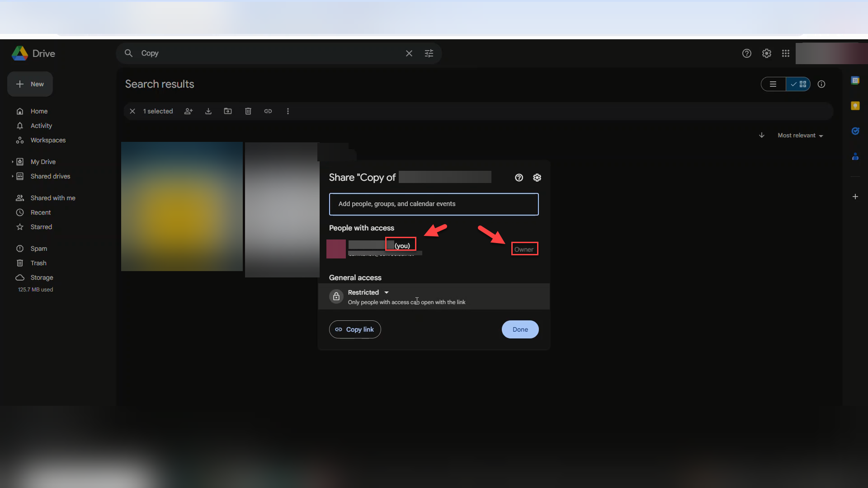Clear the search with the X icon
868x488 pixels.
coord(409,53)
